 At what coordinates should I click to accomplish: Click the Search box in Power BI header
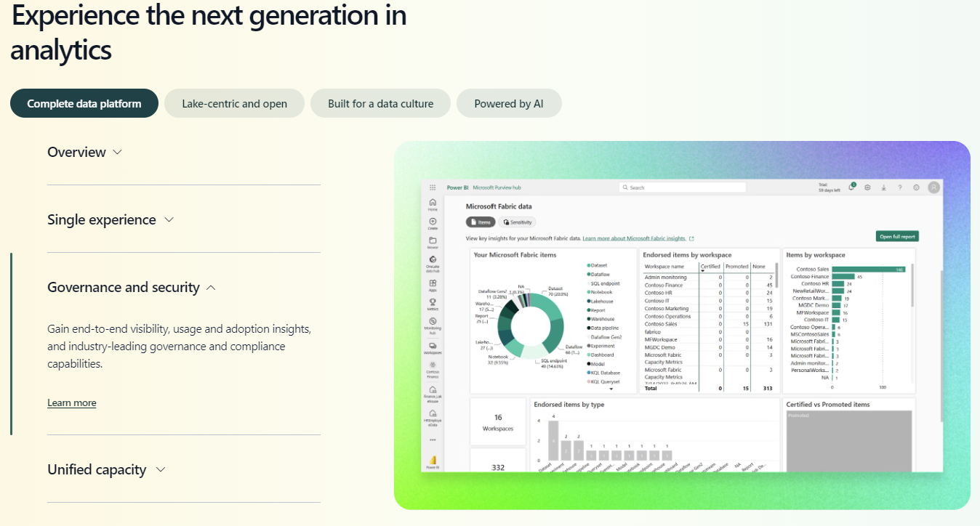(683, 187)
